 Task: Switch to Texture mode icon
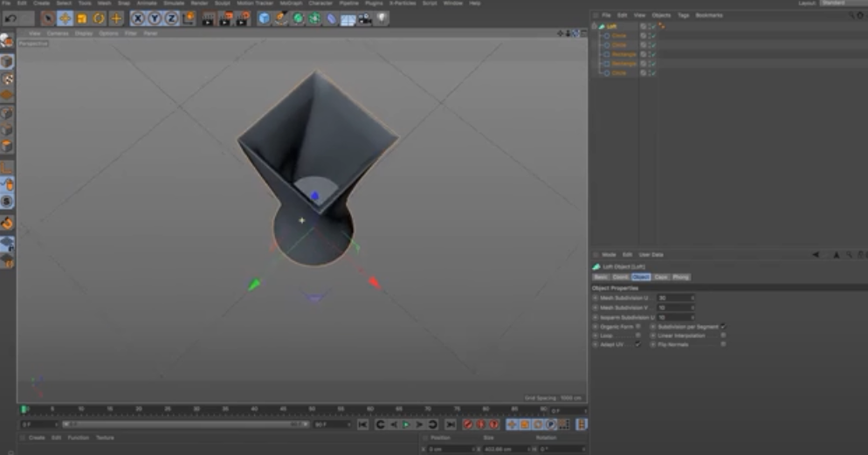(x=7, y=79)
